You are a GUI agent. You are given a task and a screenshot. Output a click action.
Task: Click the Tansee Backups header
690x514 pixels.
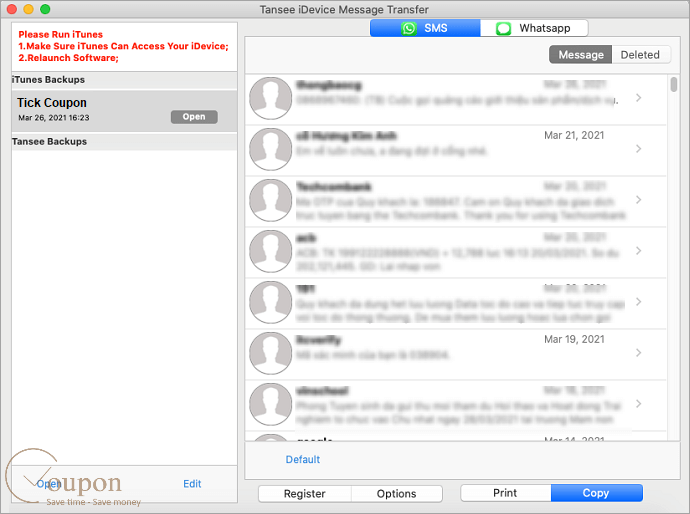pyautogui.click(x=124, y=142)
